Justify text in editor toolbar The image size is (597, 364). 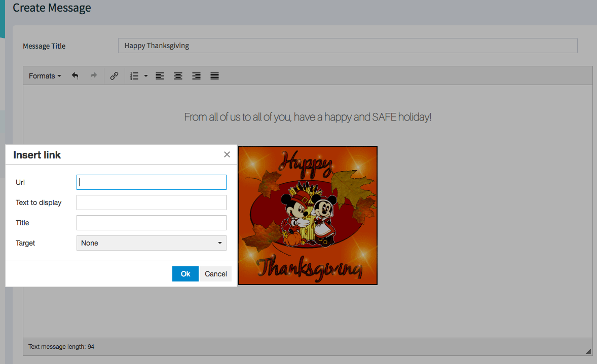click(x=215, y=76)
